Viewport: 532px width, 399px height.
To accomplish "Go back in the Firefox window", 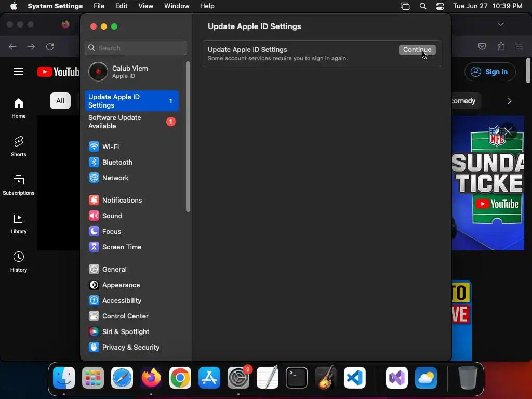I will click(x=12, y=46).
